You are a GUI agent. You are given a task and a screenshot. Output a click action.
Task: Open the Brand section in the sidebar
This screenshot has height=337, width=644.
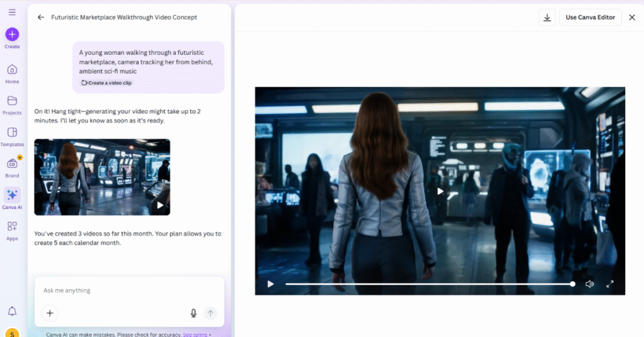[x=12, y=168]
